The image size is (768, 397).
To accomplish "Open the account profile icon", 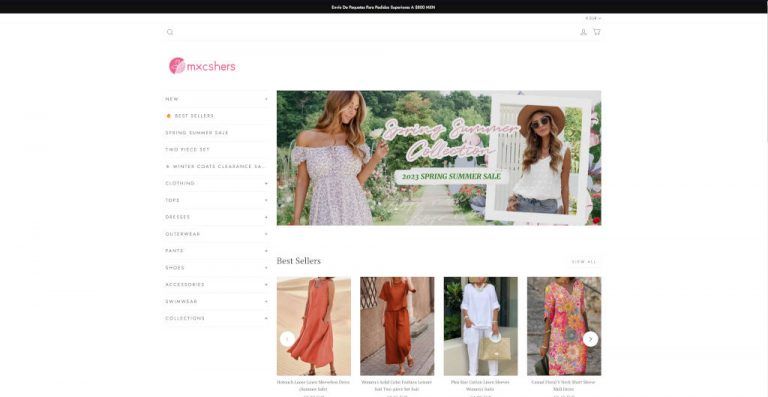I will (583, 32).
